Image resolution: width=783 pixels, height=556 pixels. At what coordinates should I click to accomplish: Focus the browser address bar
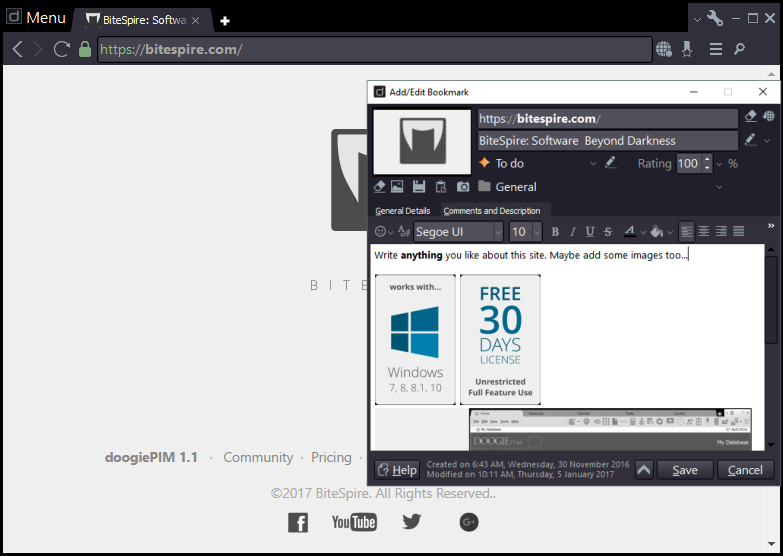click(375, 49)
